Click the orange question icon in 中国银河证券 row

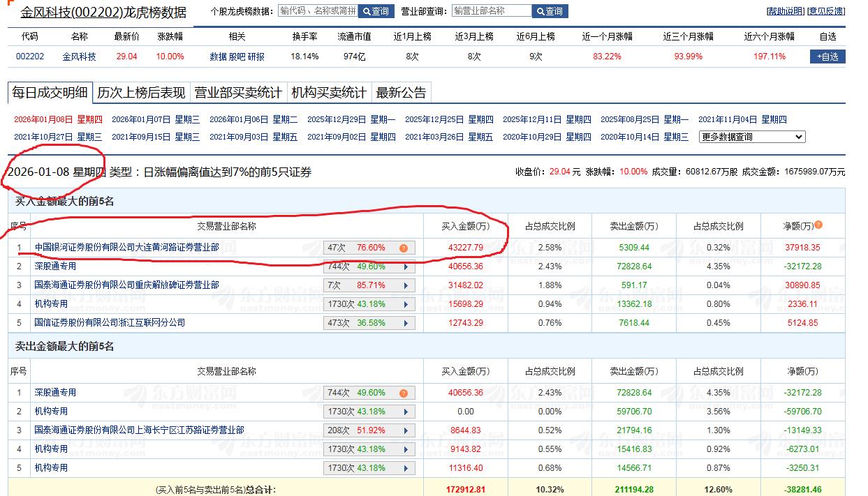click(404, 248)
